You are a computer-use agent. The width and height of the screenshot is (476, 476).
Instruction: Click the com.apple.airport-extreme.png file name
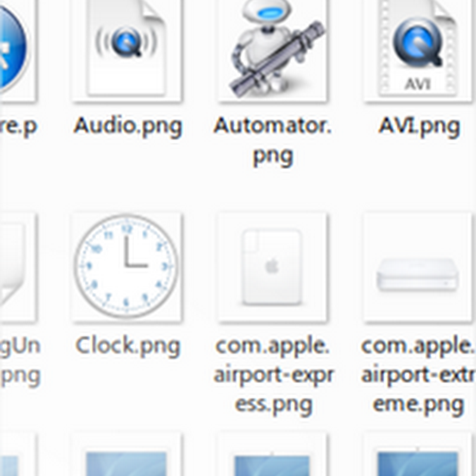pyautogui.click(x=418, y=375)
